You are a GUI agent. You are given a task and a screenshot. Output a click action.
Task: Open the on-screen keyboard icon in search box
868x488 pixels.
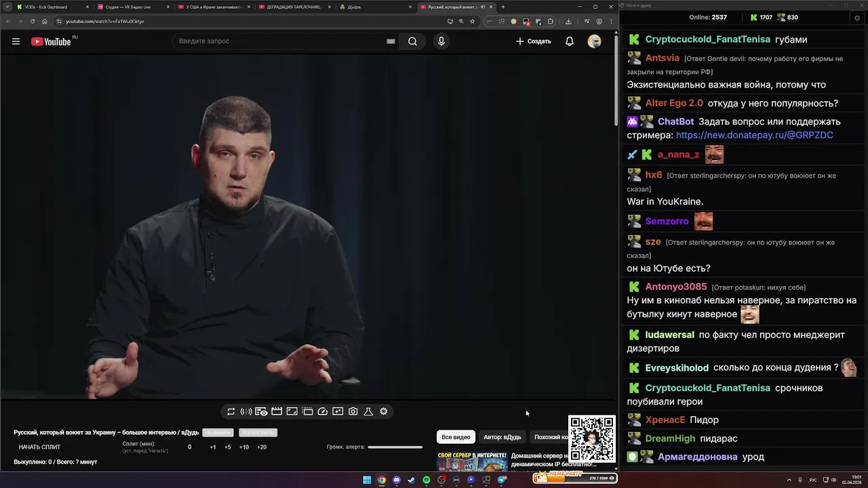(391, 41)
